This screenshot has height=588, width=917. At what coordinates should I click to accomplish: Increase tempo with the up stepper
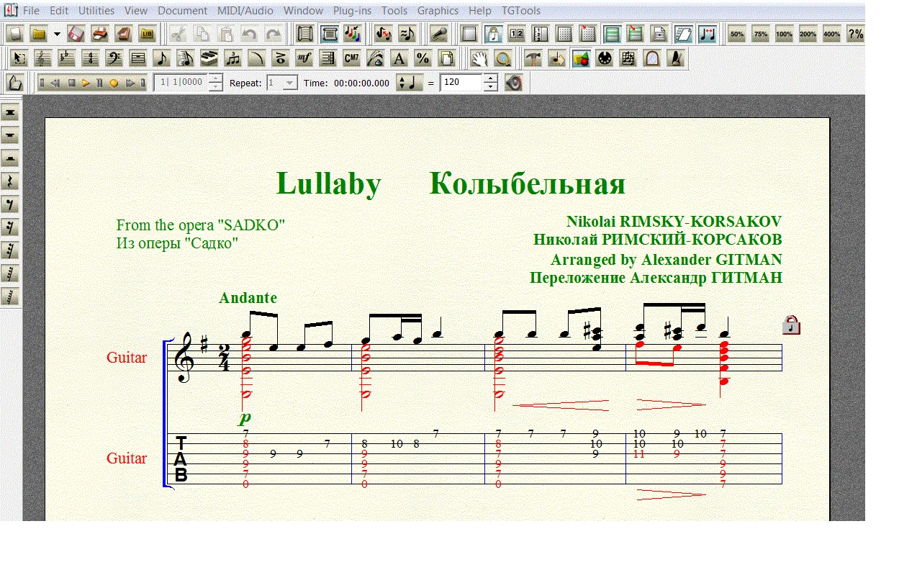coord(491,78)
